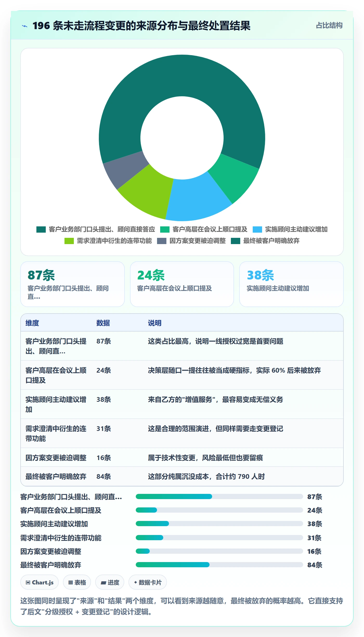The height and width of the screenshot is (637, 364).
Task: Click the diamond icon in 数据卡片 tag
Action: pyautogui.click(x=135, y=582)
